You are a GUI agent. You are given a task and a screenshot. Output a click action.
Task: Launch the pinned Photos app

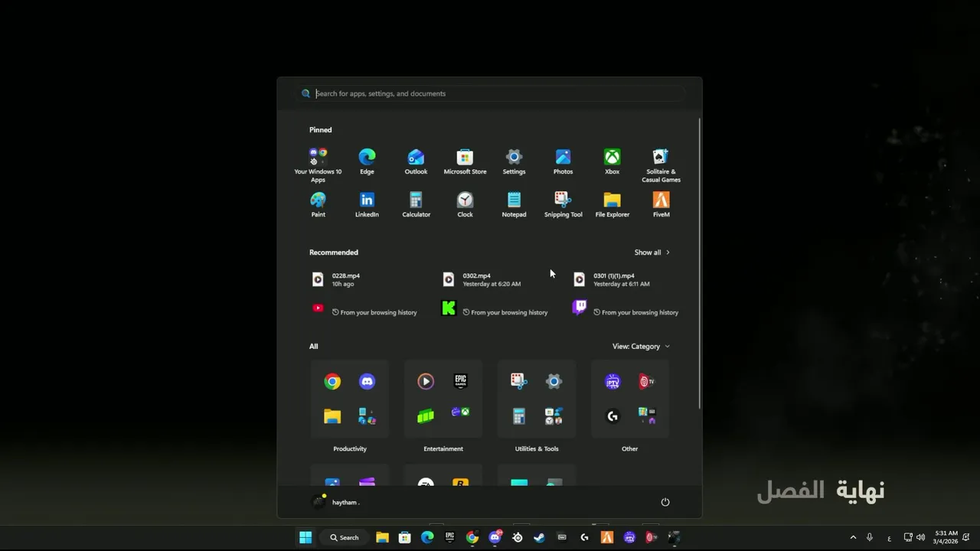pyautogui.click(x=563, y=162)
